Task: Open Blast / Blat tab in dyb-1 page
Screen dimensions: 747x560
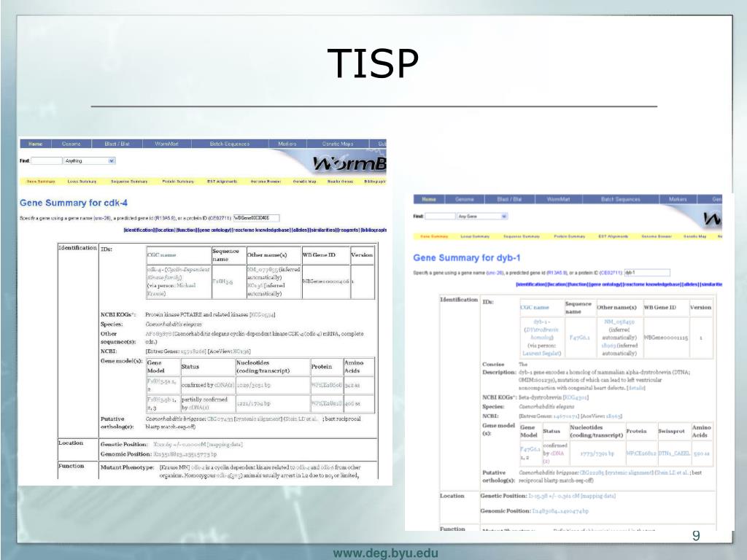Action: (x=510, y=200)
